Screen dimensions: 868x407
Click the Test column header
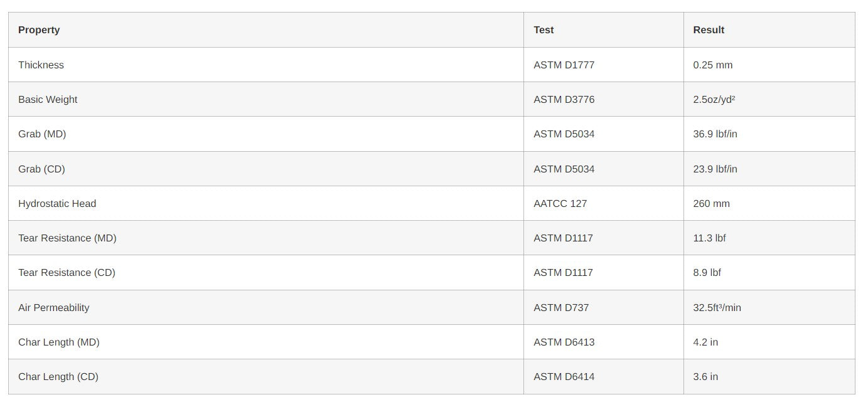[x=544, y=30]
